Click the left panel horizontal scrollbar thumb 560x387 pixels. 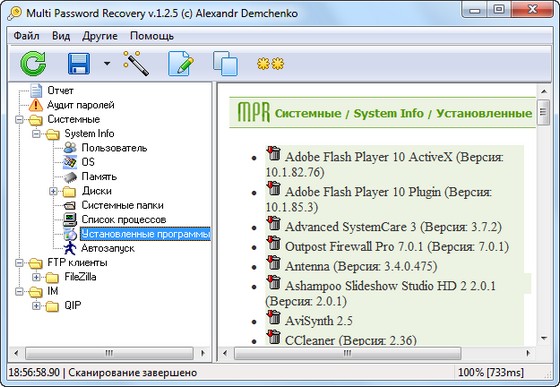pos(109,353)
